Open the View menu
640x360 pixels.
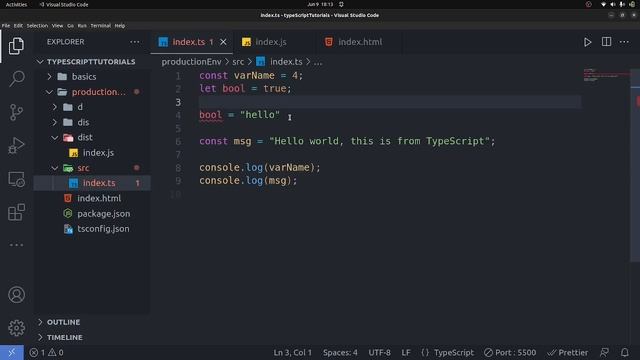[57, 25]
